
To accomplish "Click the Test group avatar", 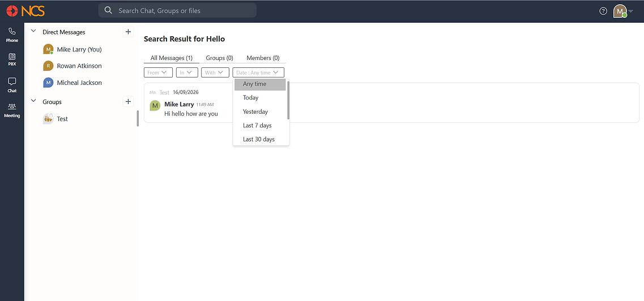I will click(x=49, y=118).
